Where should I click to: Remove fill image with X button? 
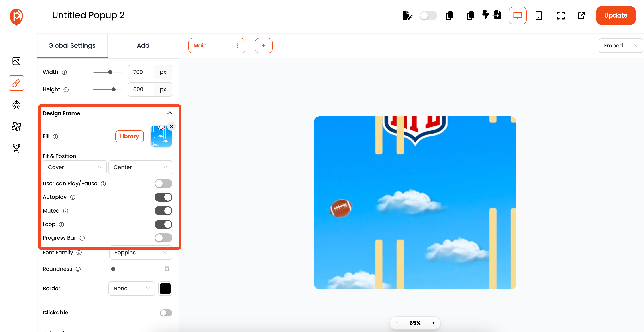pos(171,126)
